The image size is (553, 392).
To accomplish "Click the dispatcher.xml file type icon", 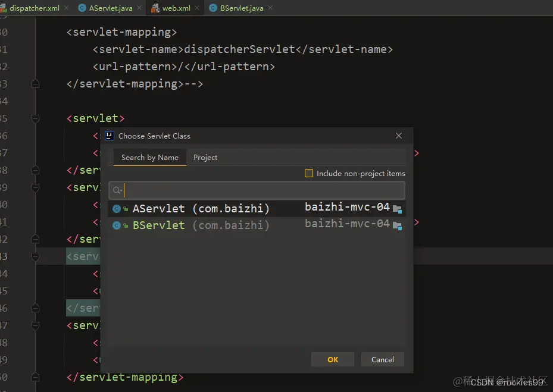I will (3, 8).
